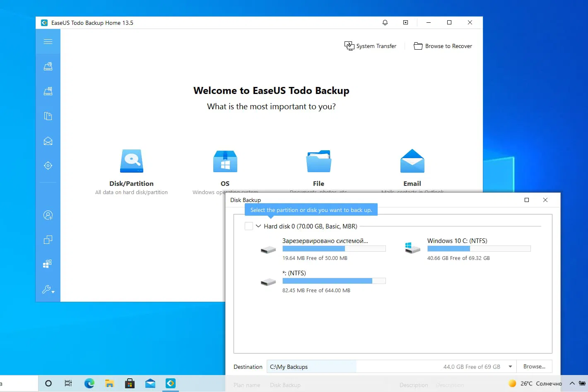Check the Hard disk 0 checkbox
The height and width of the screenshot is (392, 588).
click(249, 226)
